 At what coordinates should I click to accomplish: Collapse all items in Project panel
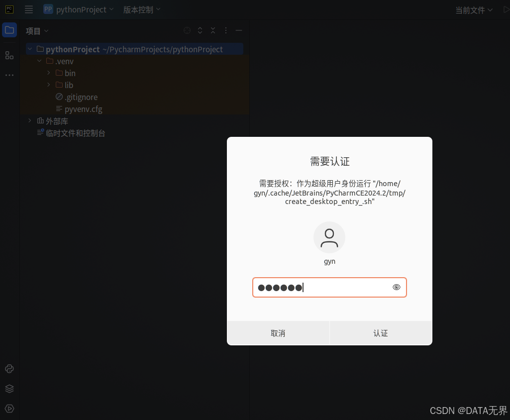click(x=213, y=30)
